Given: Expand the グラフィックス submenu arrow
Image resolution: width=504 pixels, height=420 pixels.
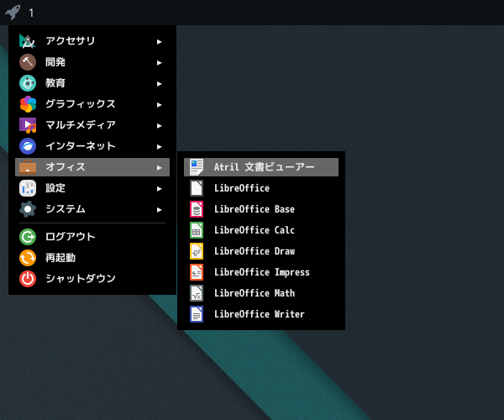Looking at the screenshot, I should [159, 105].
